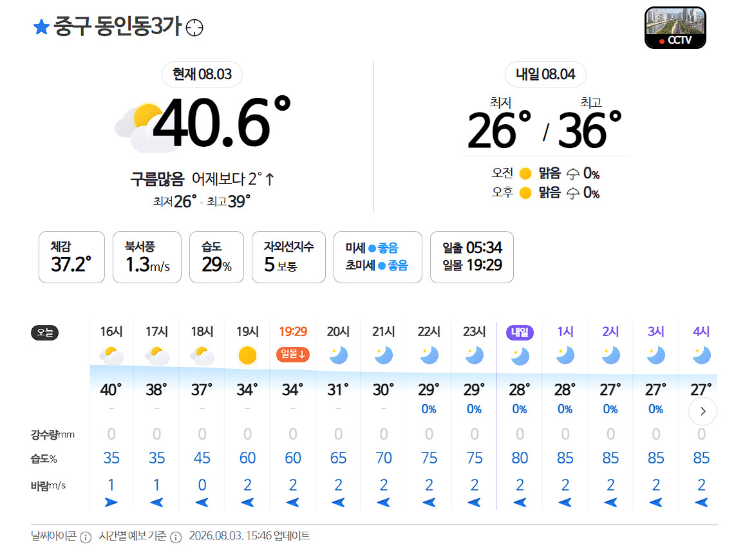Open the 시간별 예보 기준 info icon

pos(176,537)
